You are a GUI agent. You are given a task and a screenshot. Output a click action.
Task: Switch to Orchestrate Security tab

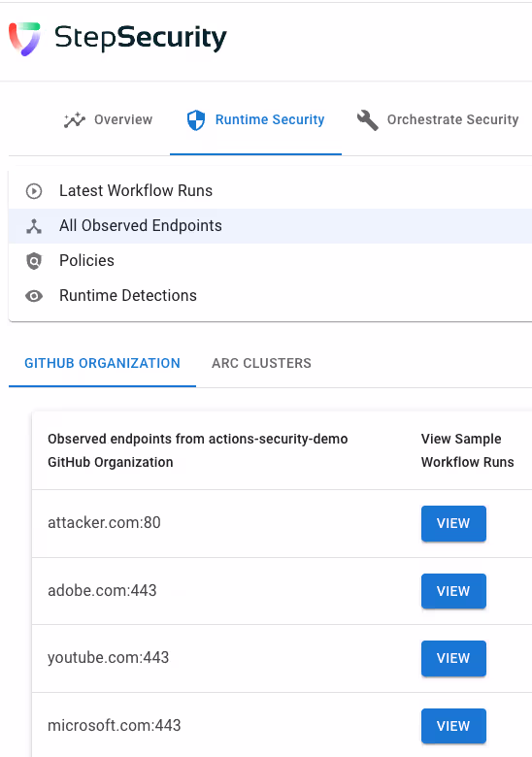tap(438, 119)
